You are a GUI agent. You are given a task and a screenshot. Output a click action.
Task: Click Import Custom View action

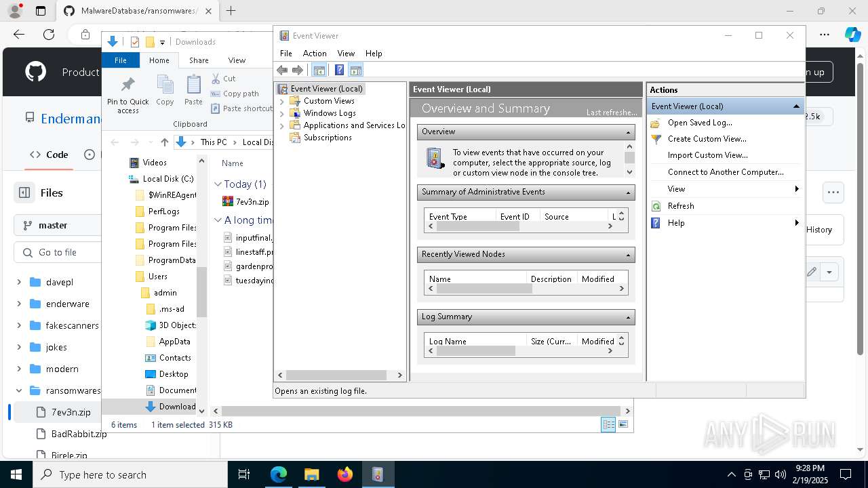click(x=707, y=155)
